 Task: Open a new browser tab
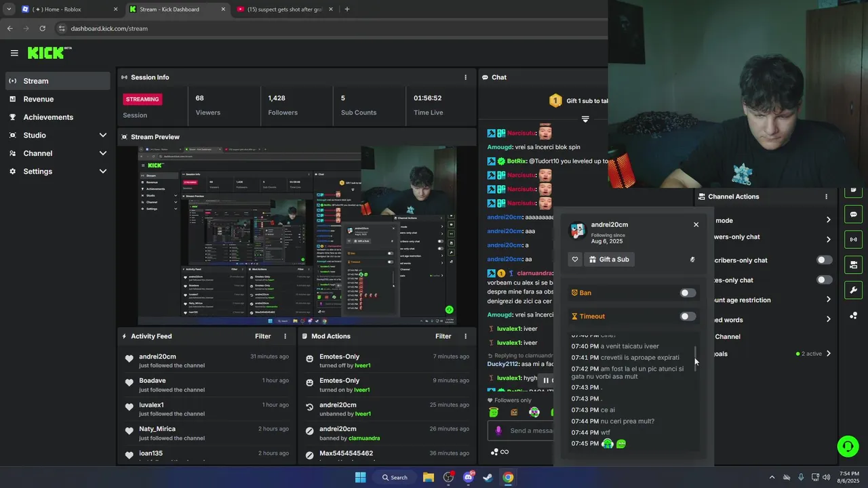(347, 9)
